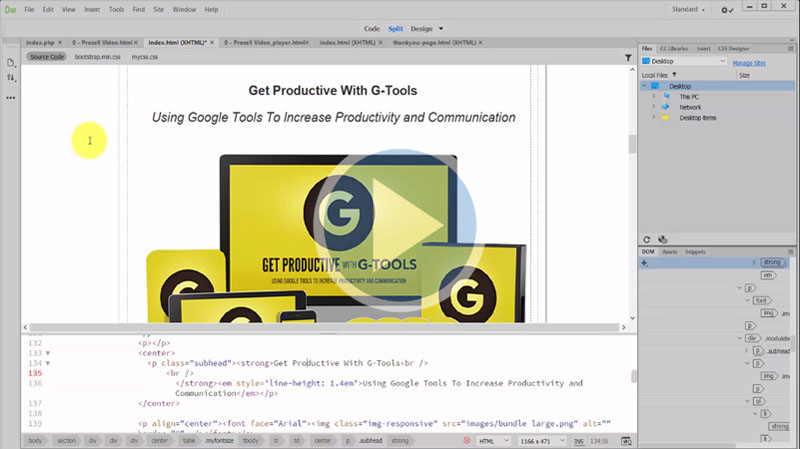Click the refresh icon in Files panel
The image size is (800, 449).
pyautogui.click(x=648, y=239)
